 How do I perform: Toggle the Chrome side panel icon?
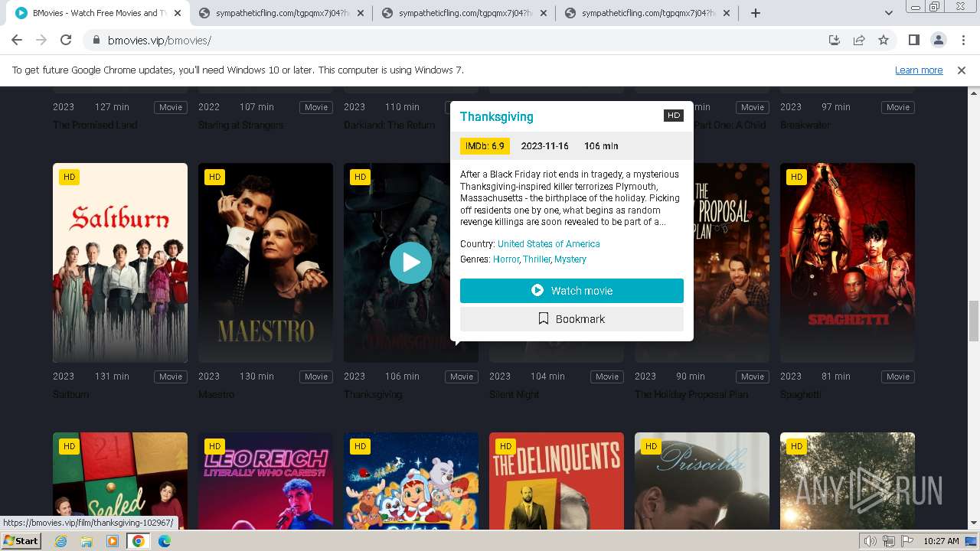pos(913,41)
